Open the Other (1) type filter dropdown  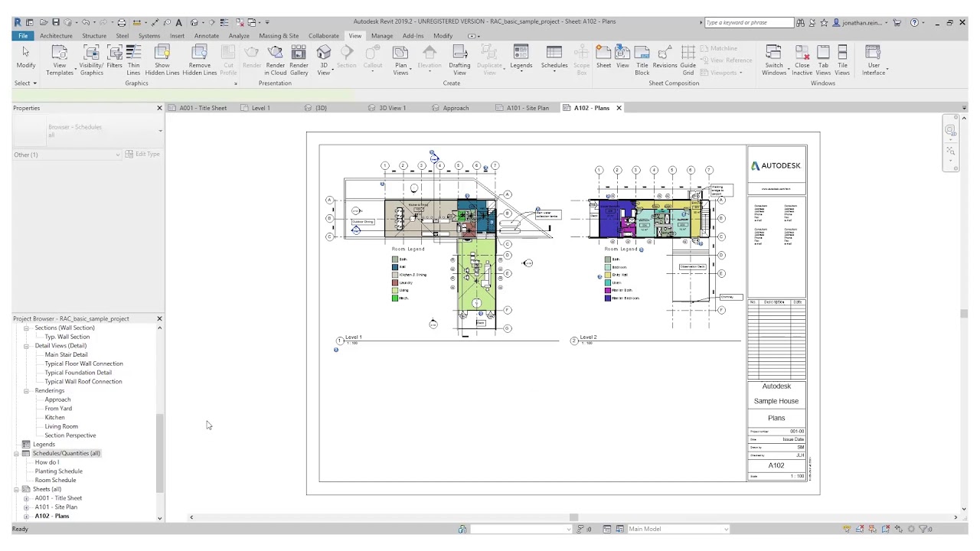coord(67,155)
